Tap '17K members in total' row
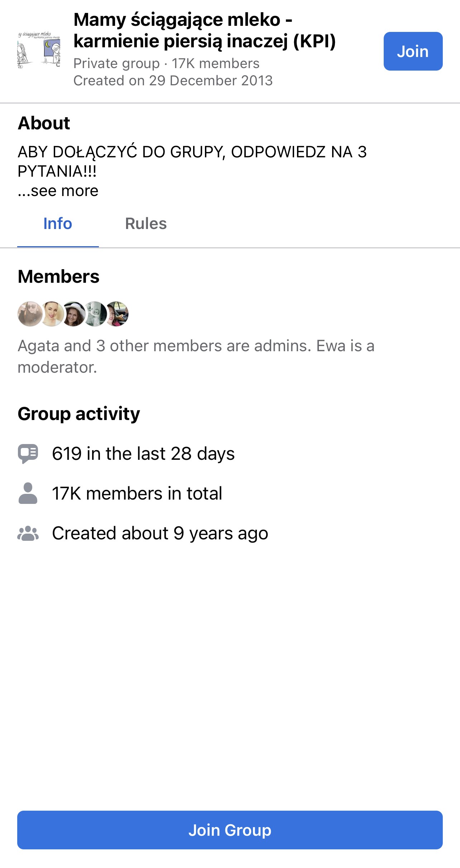This screenshot has width=460, height=868. [137, 493]
